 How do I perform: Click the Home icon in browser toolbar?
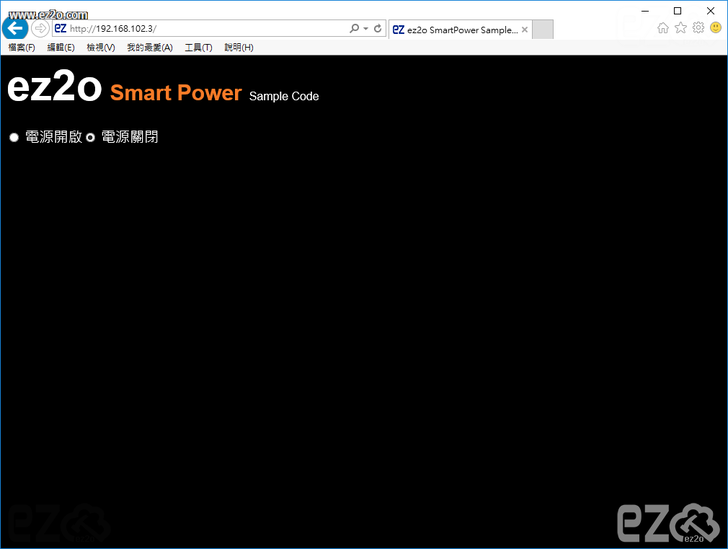(663, 28)
